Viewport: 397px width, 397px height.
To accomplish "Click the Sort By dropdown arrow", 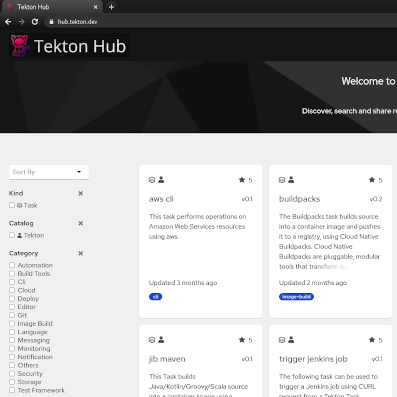I will pos(79,172).
